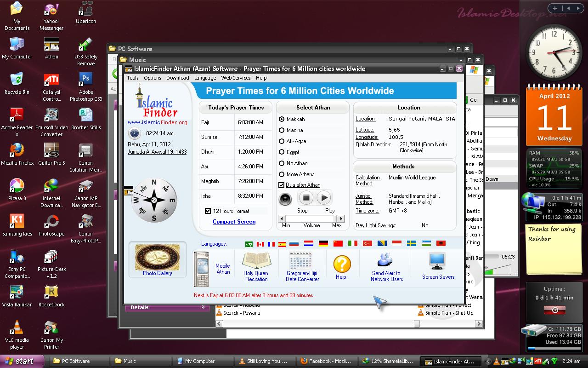Select the Al - Aqsa athan option
Viewport: 588px width, 368px height.
click(282, 141)
